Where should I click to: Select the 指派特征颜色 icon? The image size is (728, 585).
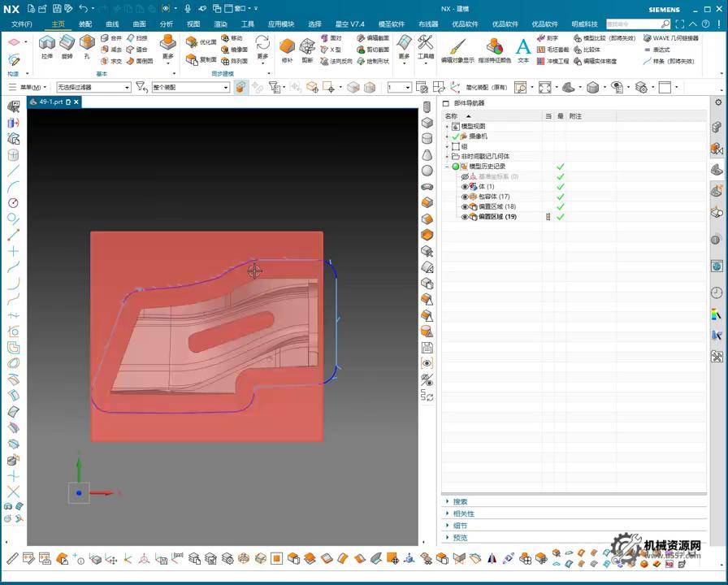click(495, 47)
